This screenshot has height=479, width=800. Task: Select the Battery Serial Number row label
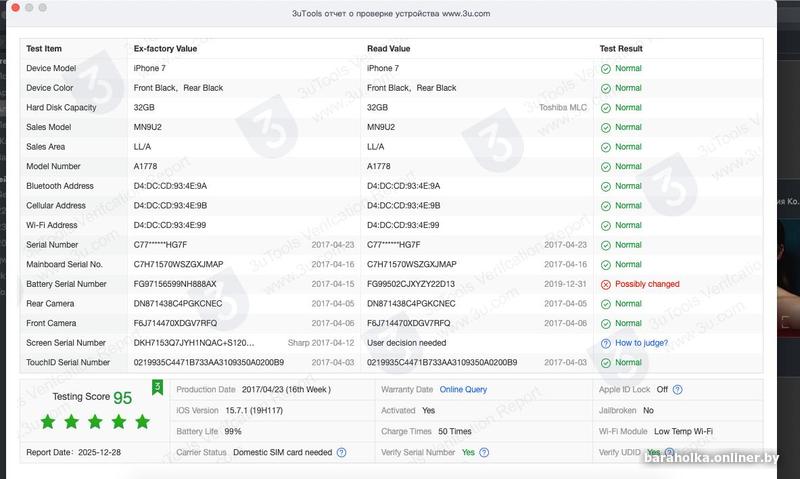coord(66,284)
